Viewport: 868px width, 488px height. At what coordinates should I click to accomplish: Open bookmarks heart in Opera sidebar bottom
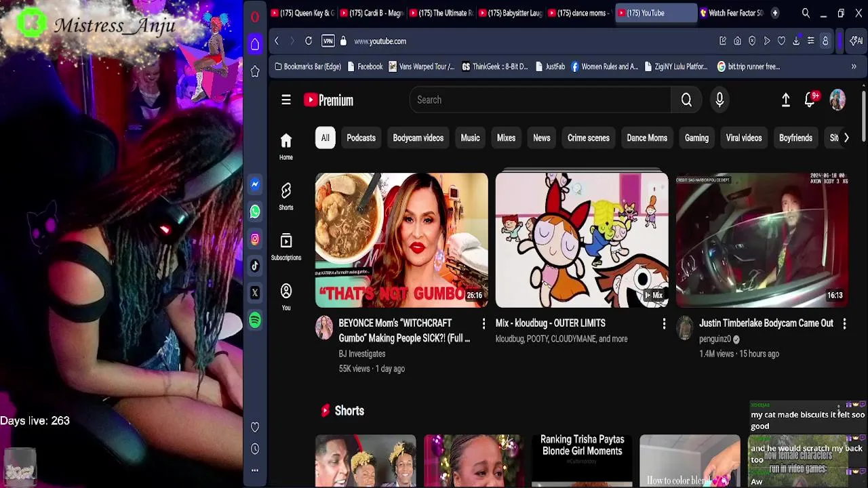(255, 427)
